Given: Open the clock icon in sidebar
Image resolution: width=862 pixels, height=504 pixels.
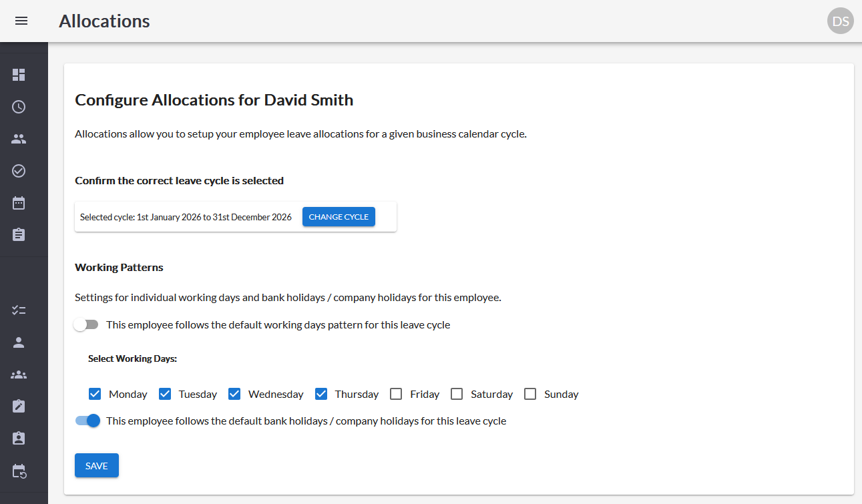Looking at the screenshot, I should tap(19, 107).
